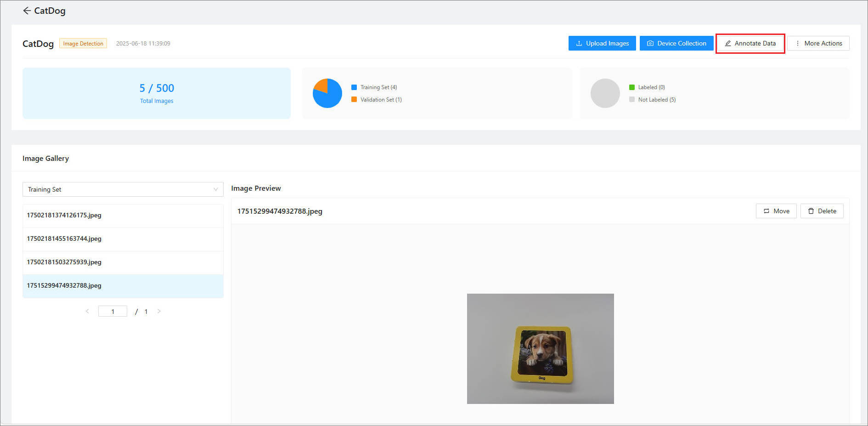This screenshot has width=868, height=426.
Task: Select file 17502181455163744.jpeg
Action: (123, 239)
